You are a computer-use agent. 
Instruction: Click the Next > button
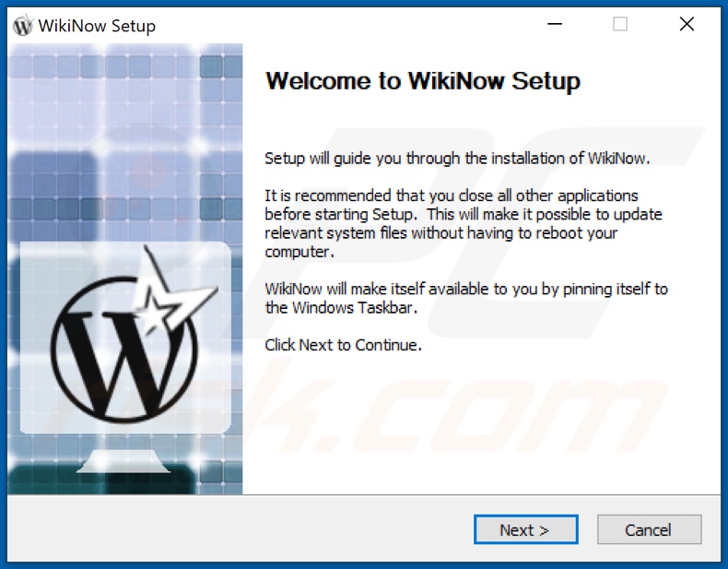[x=525, y=529]
